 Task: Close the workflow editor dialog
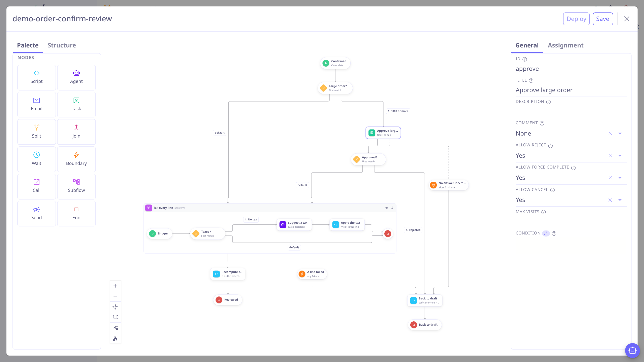(626, 19)
